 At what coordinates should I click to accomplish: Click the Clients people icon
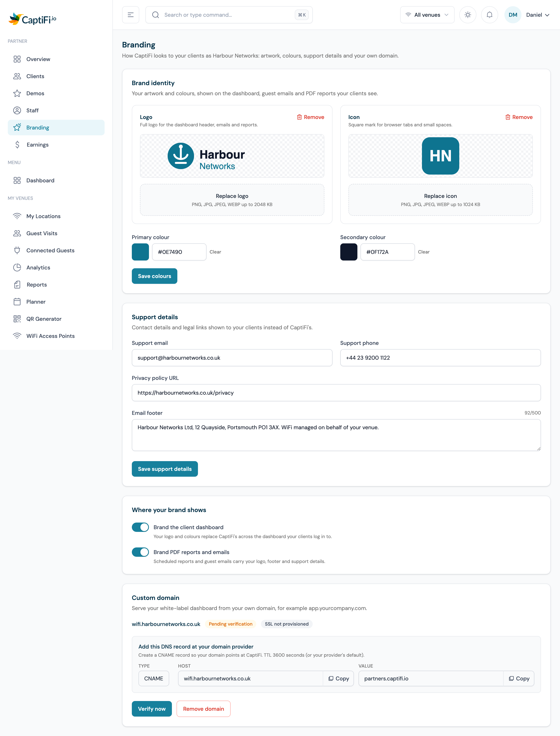point(17,76)
